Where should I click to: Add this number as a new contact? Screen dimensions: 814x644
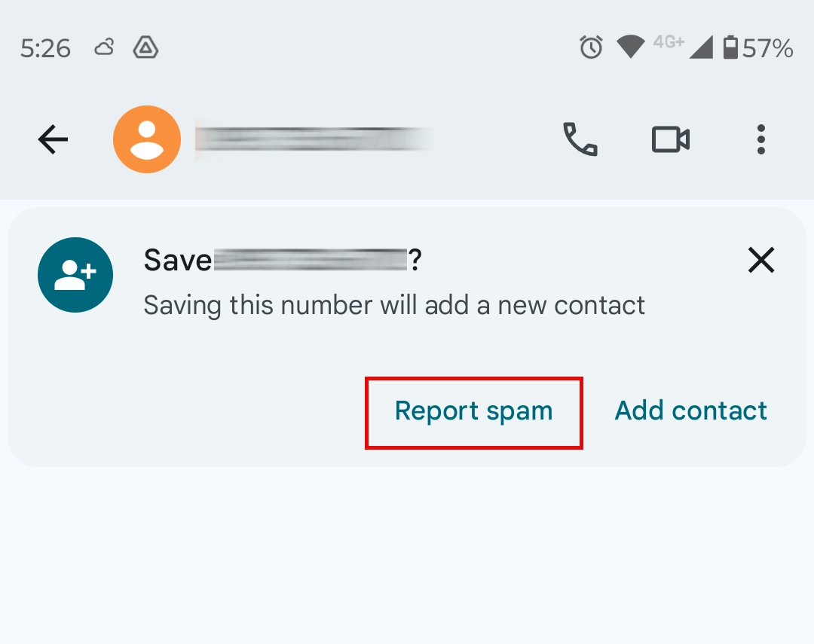690,411
